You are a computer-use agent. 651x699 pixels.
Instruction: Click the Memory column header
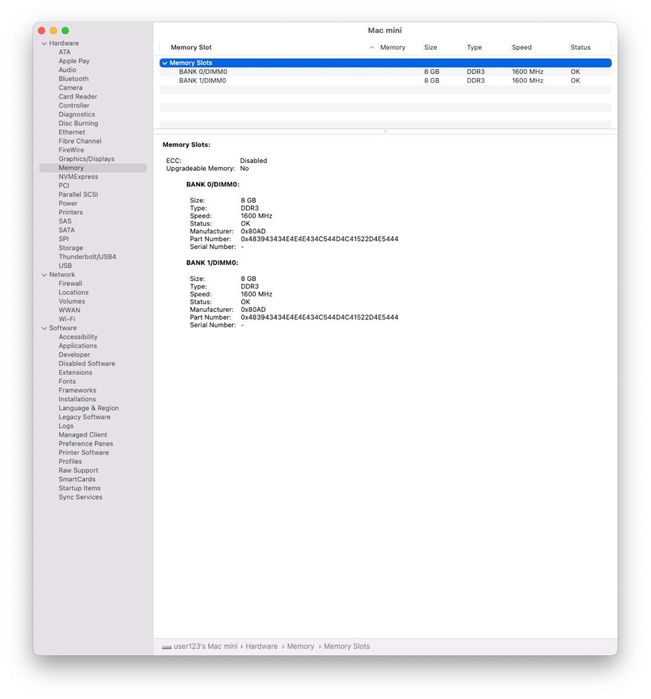392,47
